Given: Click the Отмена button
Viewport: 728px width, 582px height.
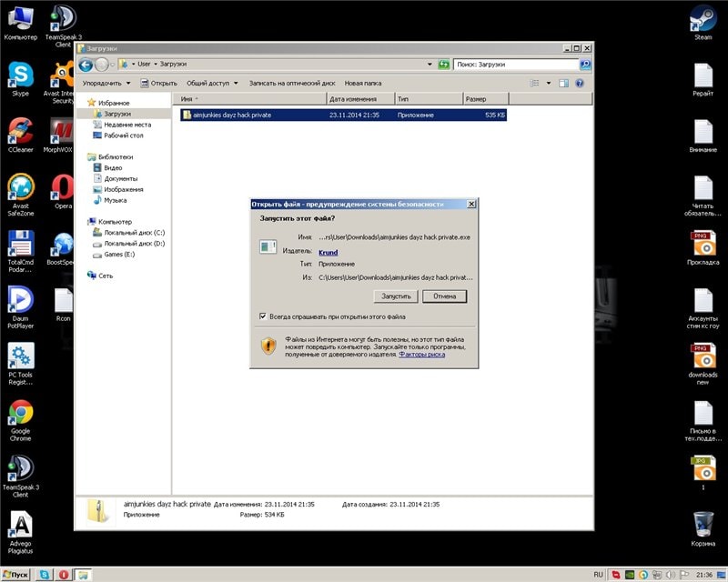Looking at the screenshot, I should point(444,296).
